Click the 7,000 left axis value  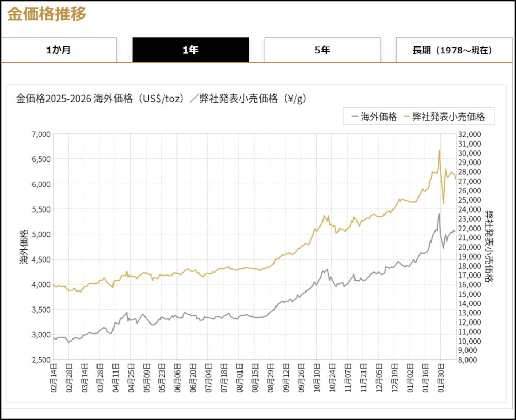[x=41, y=134]
